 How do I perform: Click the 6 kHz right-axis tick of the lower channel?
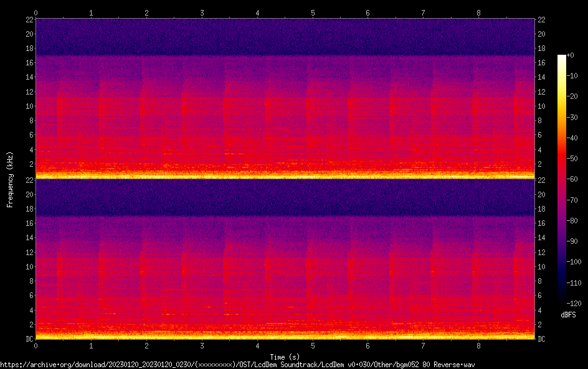tap(540, 296)
